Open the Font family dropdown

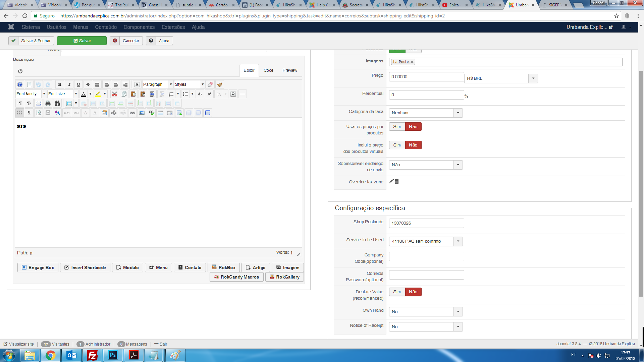(31, 94)
